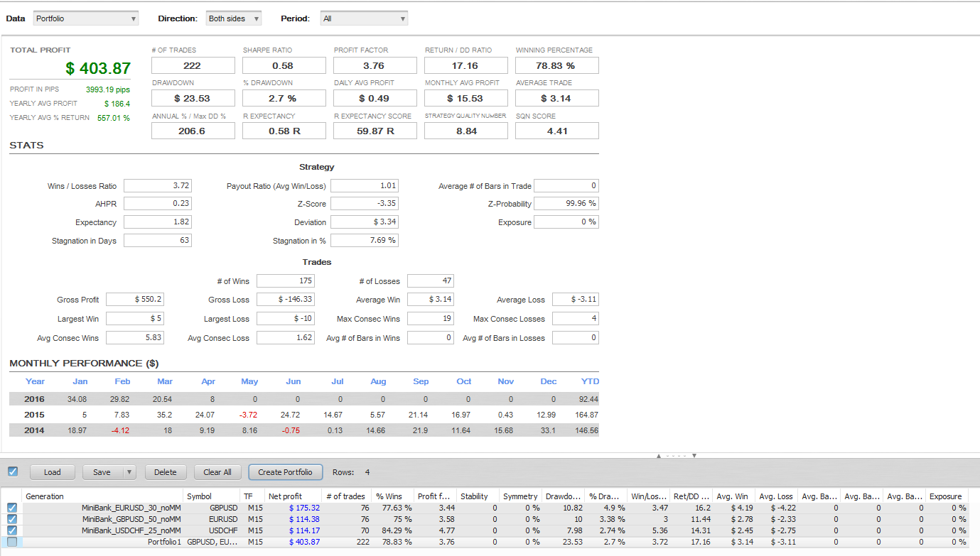
Task: Click the Sharpe Ratio value 0.58
Action: click(284, 65)
